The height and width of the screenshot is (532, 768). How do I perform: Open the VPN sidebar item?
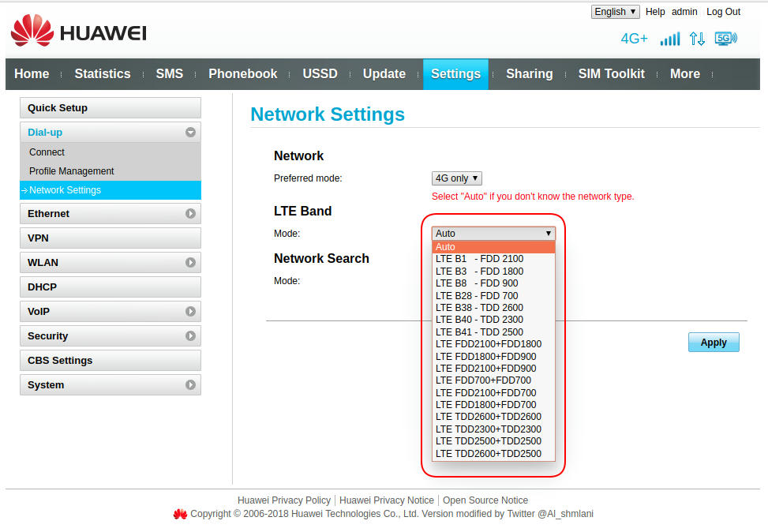pos(111,238)
